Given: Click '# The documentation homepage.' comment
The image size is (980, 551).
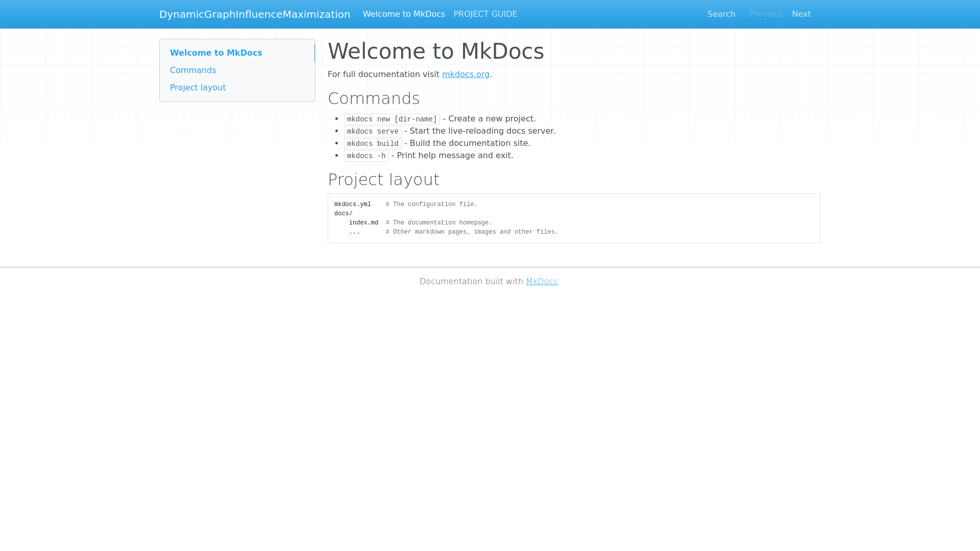Looking at the screenshot, I should 439,223.
